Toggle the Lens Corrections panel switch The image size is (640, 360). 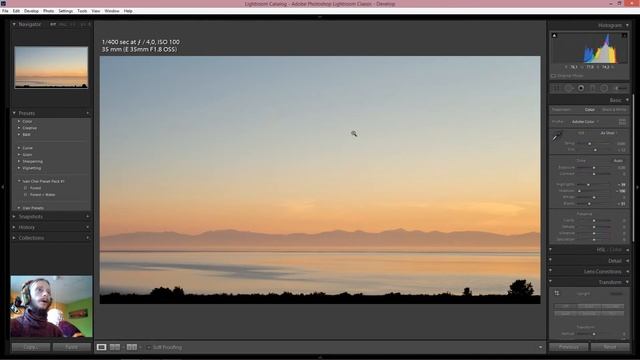[x=551, y=271]
